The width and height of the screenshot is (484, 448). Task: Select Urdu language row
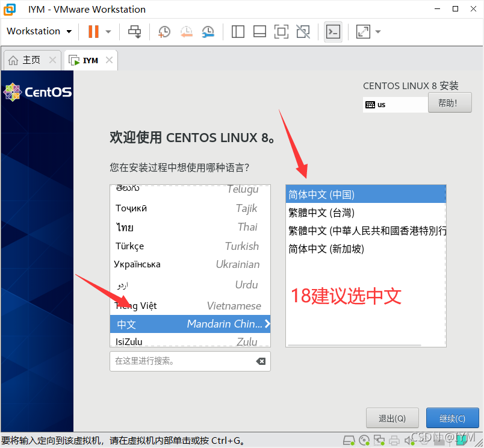click(190, 285)
